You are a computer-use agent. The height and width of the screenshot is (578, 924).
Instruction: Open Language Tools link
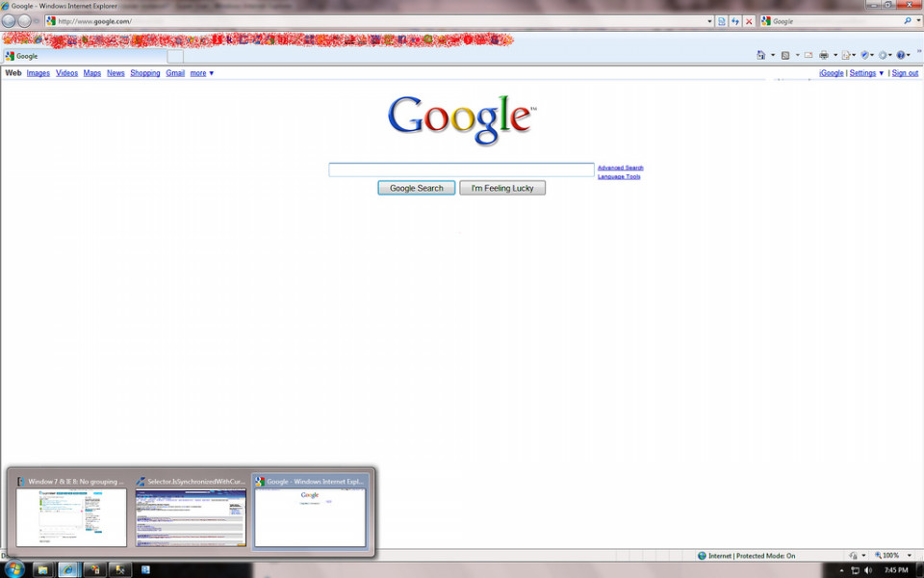pyautogui.click(x=619, y=176)
